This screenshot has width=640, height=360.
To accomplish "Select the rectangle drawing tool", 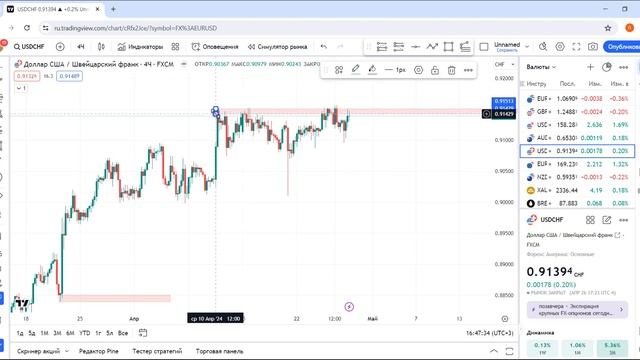I will pos(449,47).
